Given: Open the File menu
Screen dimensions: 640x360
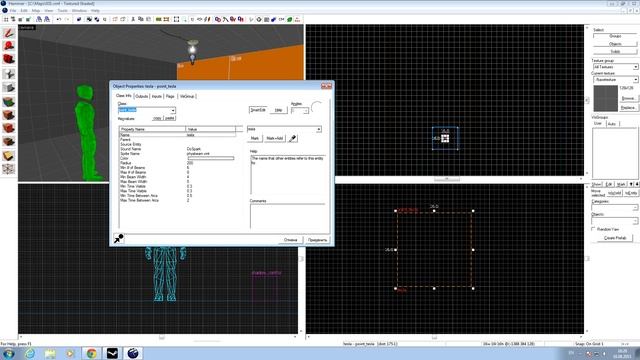Looking at the screenshot, I should click(13, 11).
